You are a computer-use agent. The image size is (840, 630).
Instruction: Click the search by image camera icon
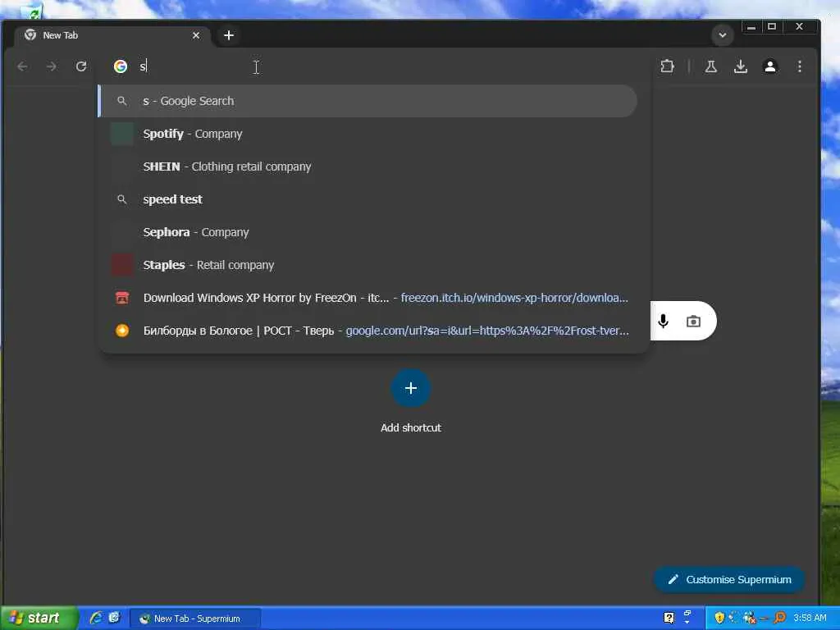[693, 322]
